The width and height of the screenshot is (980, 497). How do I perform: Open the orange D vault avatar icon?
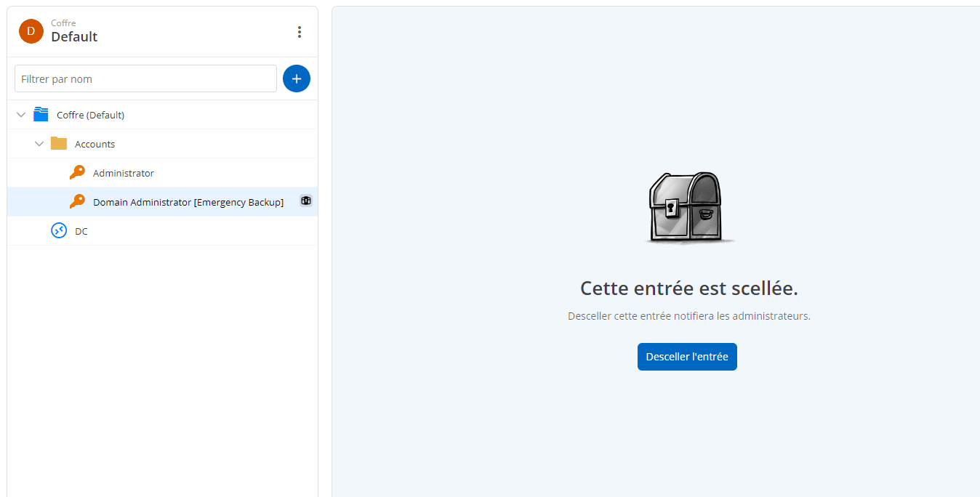(30, 31)
